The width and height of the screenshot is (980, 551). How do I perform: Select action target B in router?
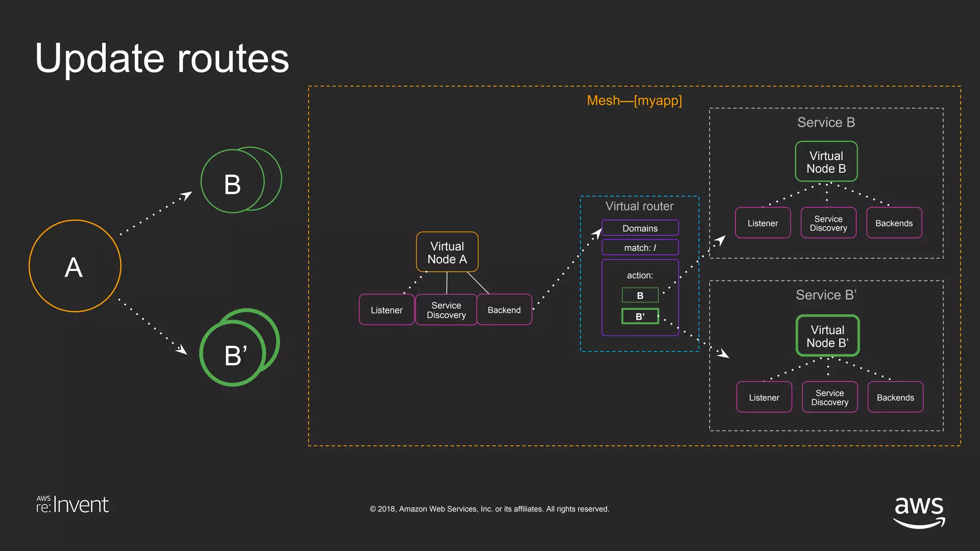(x=640, y=295)
